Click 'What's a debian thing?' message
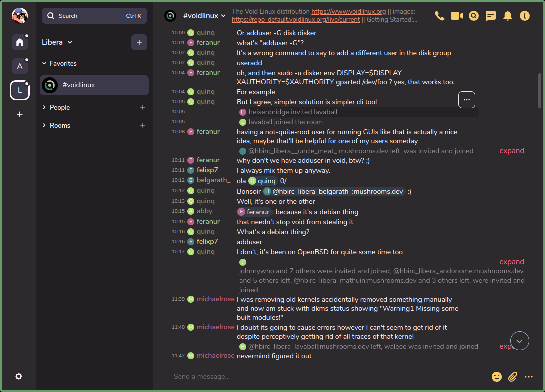 (x=273, y=232)
